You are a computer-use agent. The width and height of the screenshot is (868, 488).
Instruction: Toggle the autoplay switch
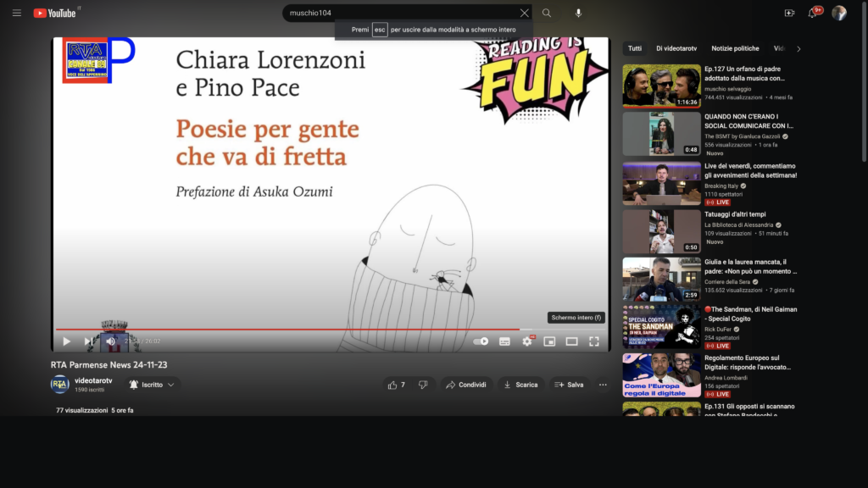pyautogui.click(x=481, y=341)
